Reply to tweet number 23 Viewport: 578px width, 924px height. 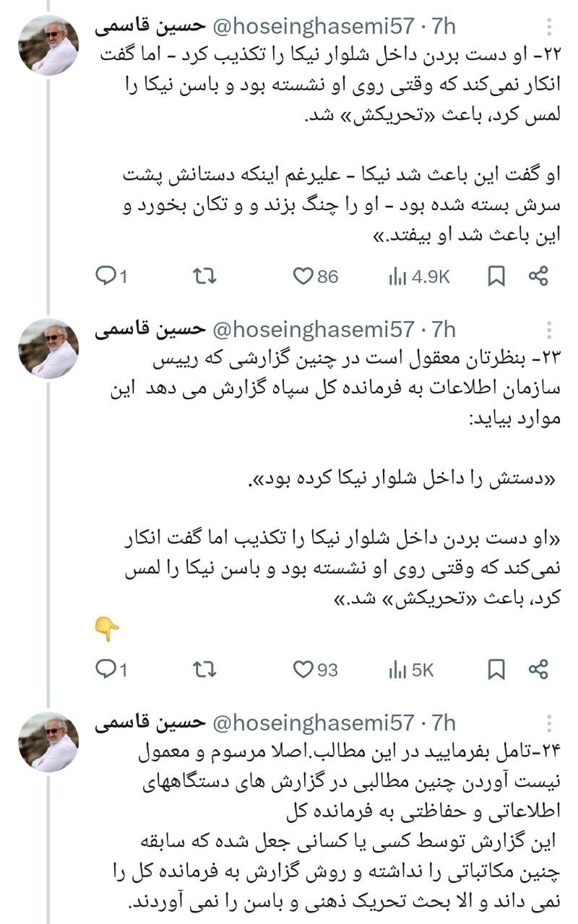106,669
